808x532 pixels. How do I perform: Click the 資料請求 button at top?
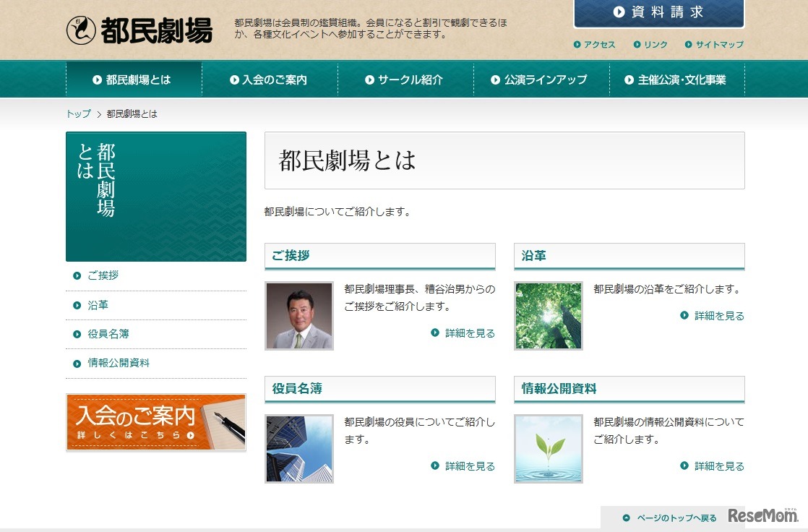(x=658, y=12)
